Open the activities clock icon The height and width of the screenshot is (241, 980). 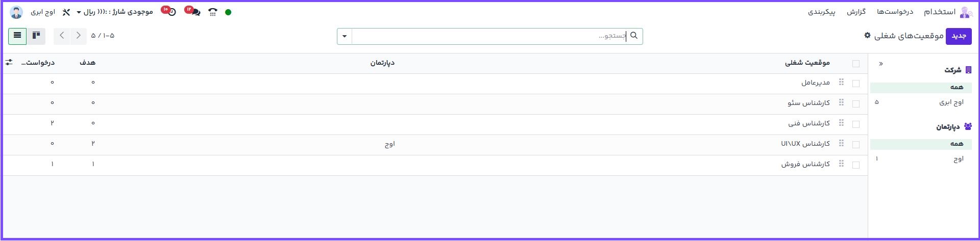click(171, 12)
